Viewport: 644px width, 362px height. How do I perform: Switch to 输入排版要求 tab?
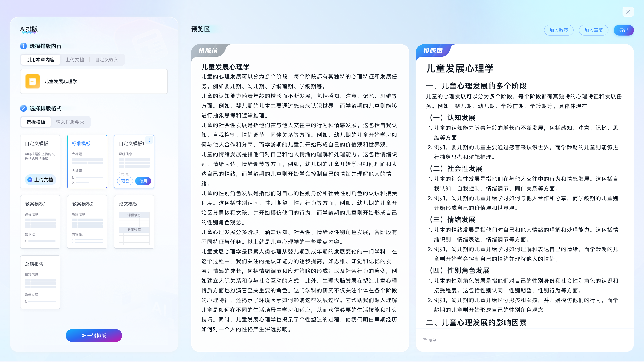[70, 122]
